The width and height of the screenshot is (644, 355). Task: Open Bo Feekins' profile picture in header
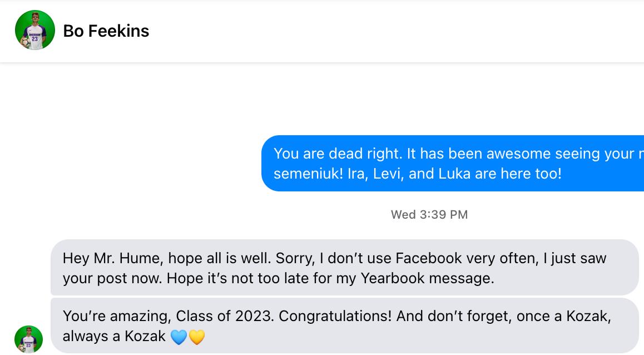tap(35, 30)
